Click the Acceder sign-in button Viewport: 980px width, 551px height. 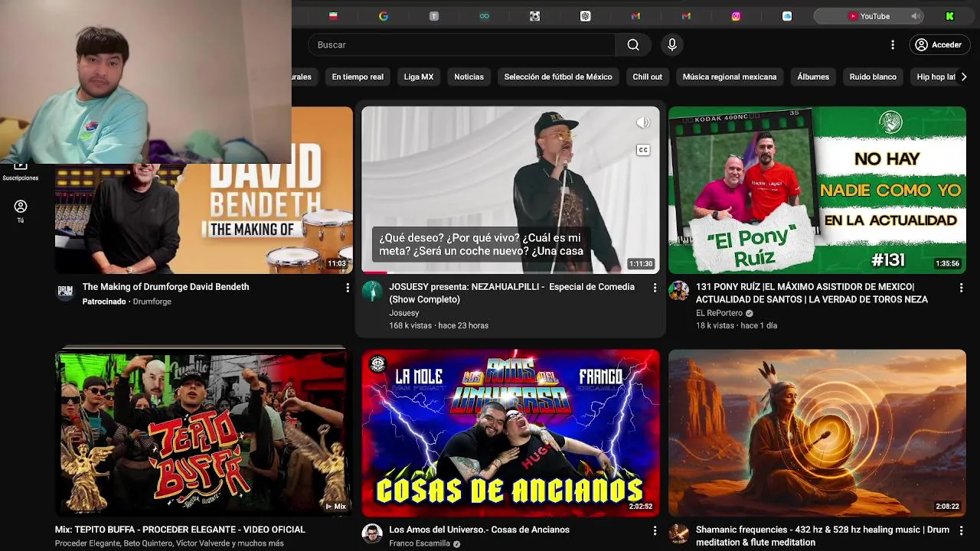[939, 45]
